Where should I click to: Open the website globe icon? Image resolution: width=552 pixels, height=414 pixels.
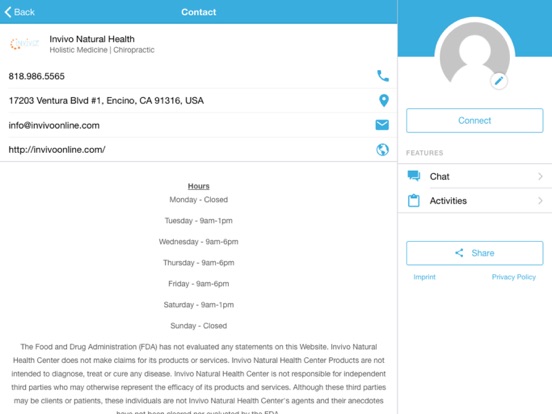click(382, 150)
